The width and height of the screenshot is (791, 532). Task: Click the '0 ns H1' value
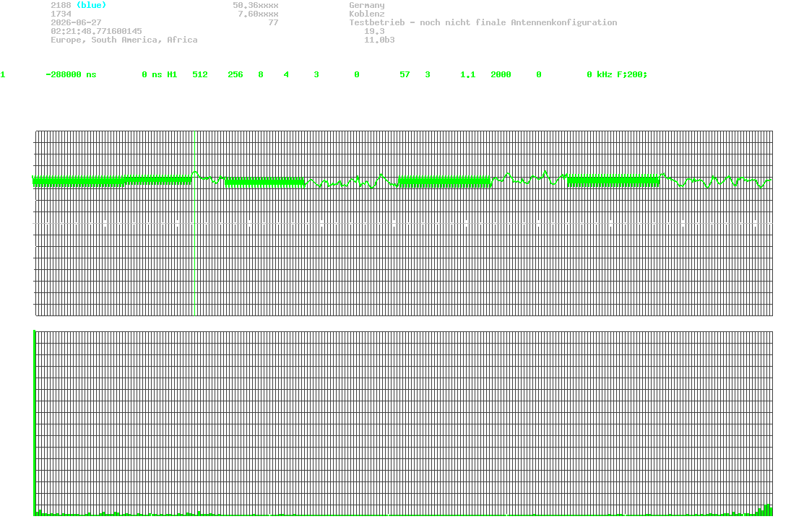[160, 74]
